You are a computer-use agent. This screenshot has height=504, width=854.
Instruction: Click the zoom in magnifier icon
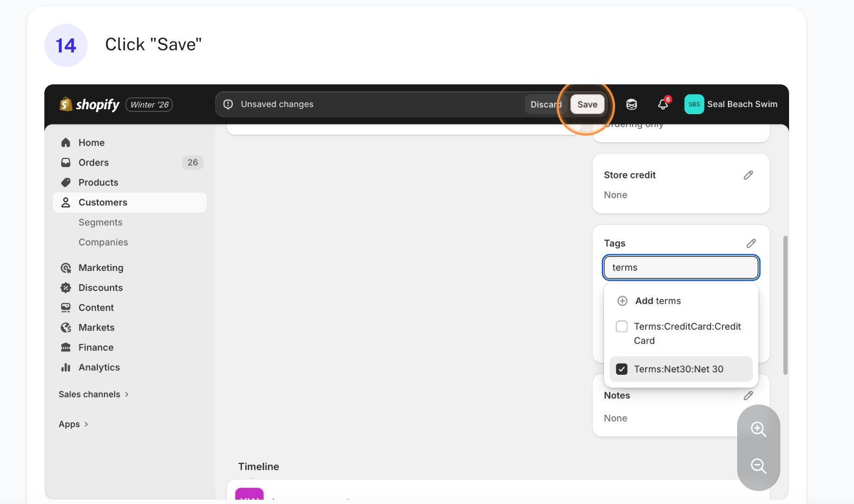(x=758, y=429)
